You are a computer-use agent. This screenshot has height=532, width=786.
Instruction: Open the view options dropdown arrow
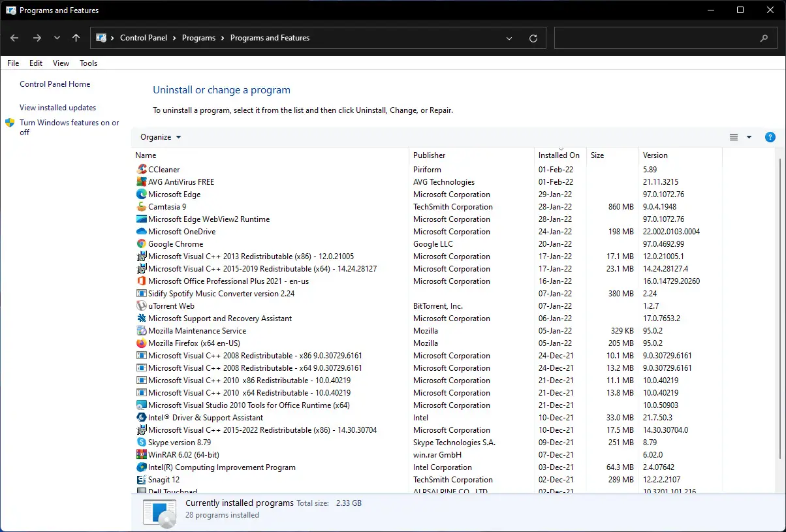(749, 137)
